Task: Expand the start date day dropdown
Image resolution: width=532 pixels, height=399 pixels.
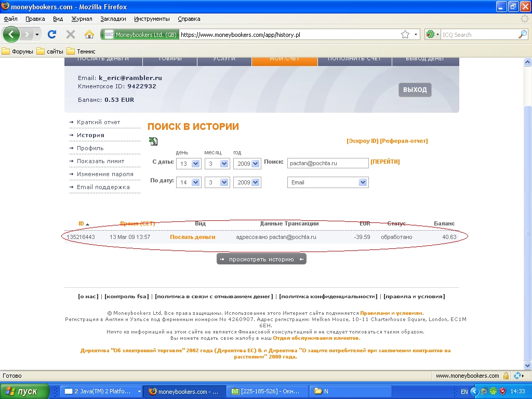Action: (196, 163)
